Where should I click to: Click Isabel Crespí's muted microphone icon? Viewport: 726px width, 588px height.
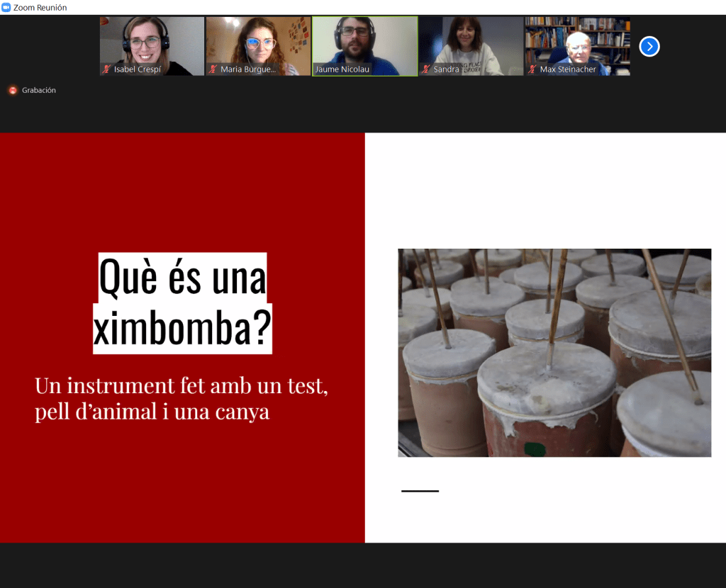[x=106, y=69]
